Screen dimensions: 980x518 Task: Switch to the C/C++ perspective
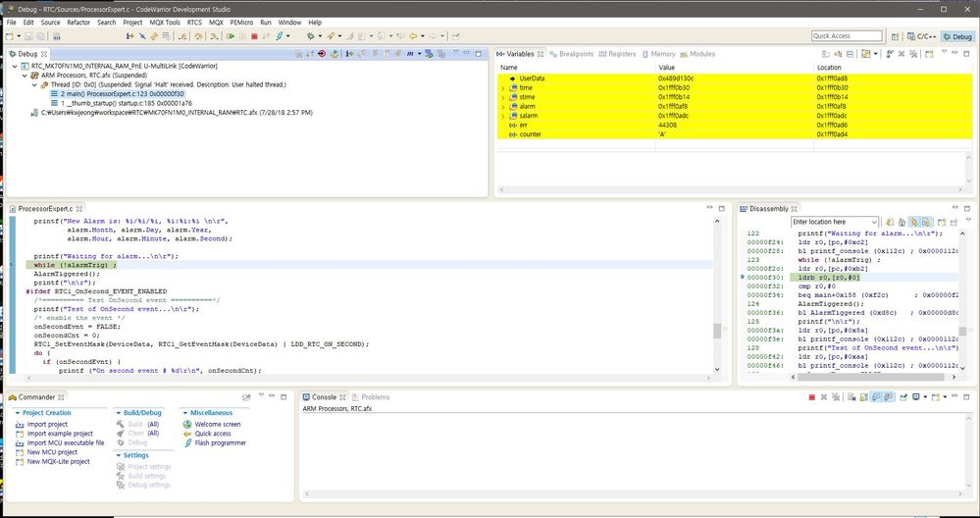[x=922, y=37]
